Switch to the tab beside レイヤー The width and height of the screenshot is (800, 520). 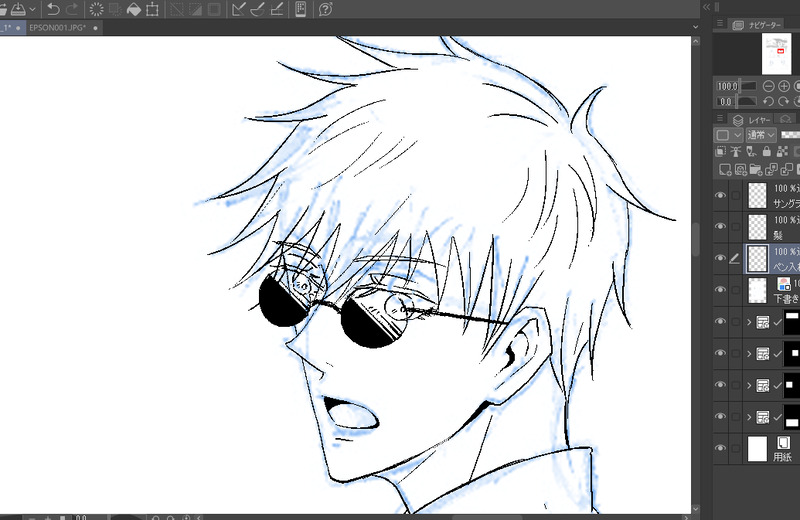pyautogui.click(x=786, y=119)
